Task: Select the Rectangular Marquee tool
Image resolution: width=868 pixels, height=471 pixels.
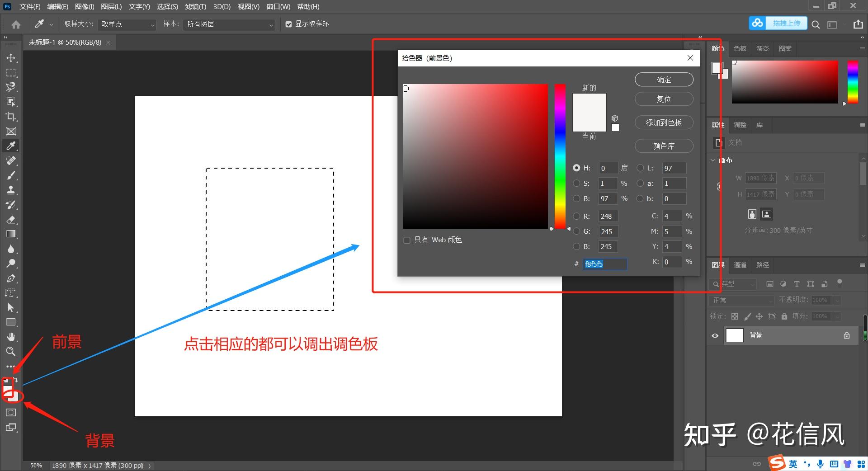Action: (x=11, y=72)
